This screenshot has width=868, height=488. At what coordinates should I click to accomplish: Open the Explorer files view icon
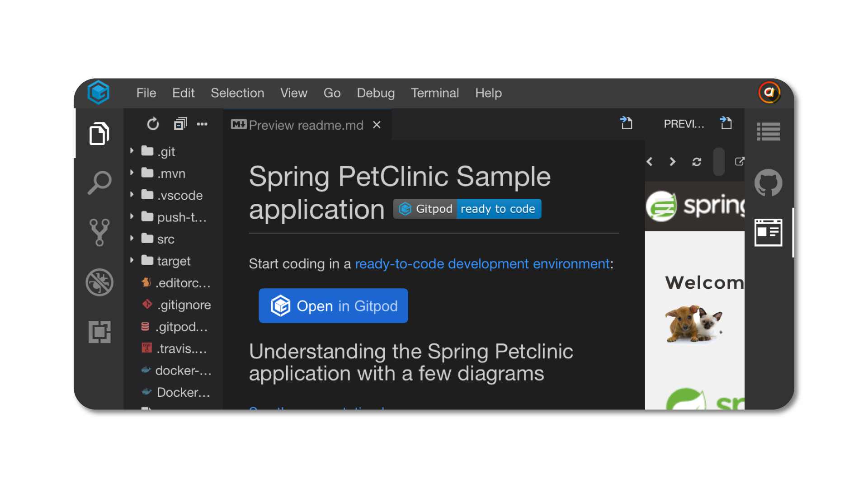coord(99,134)
